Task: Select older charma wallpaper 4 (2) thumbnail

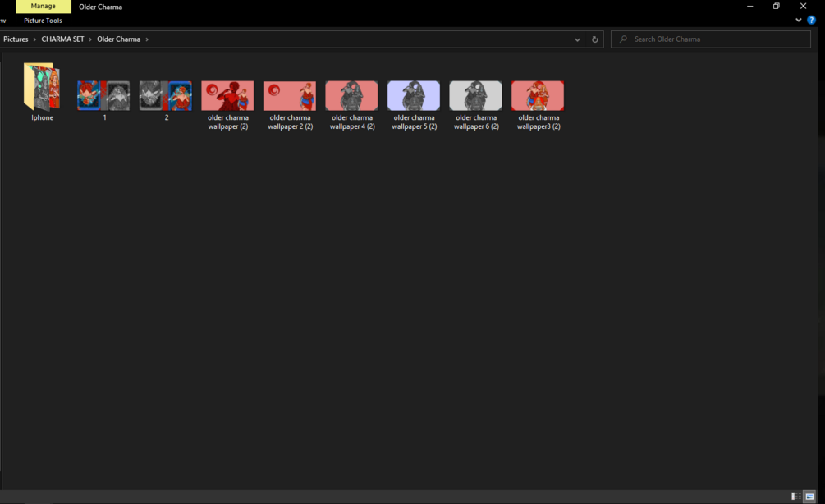Action: 352,95
